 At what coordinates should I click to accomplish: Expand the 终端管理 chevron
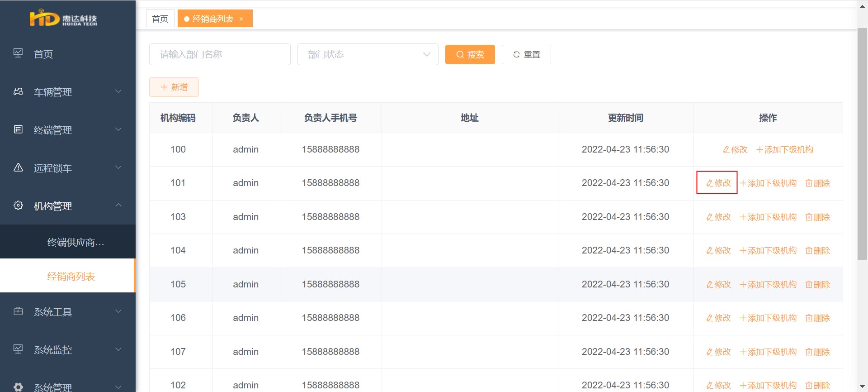click(118, 129)
